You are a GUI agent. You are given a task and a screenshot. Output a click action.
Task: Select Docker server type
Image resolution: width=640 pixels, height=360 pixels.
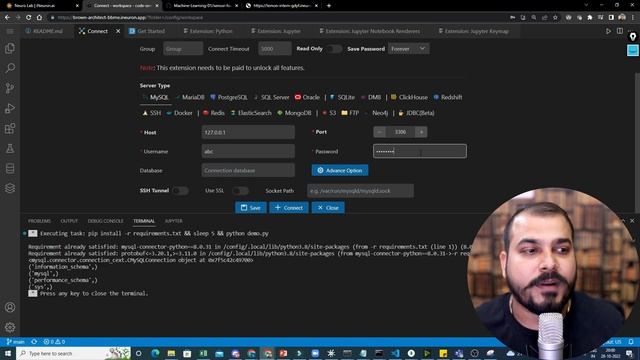tap(179, 113)
